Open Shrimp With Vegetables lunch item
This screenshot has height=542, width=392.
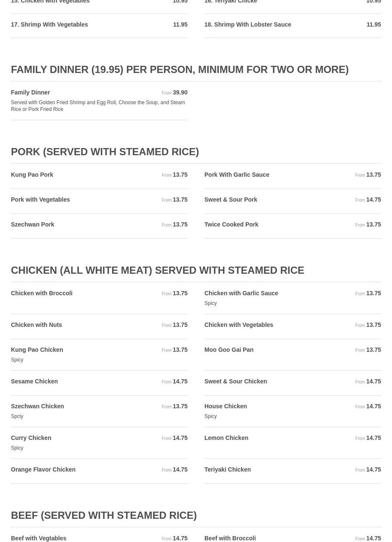click(x=99, y=26)
